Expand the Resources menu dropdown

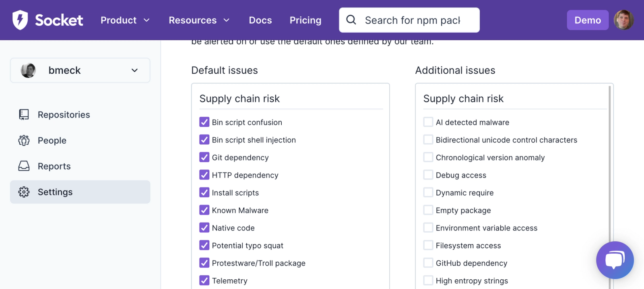[199, 20]
